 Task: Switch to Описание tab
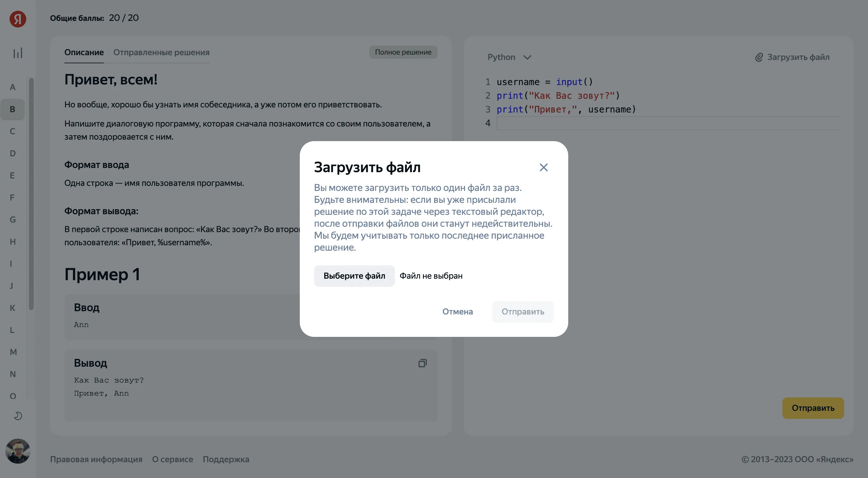84,52
